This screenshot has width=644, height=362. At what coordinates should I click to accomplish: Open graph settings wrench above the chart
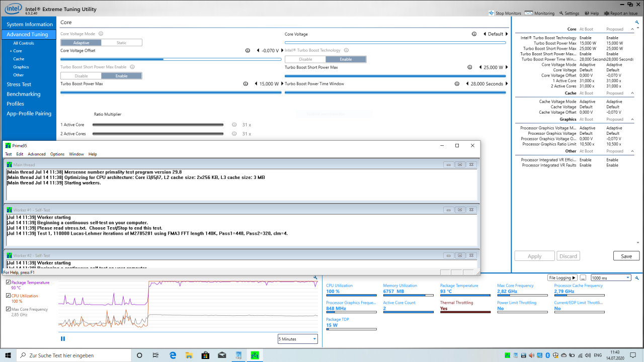pos(315,277)
